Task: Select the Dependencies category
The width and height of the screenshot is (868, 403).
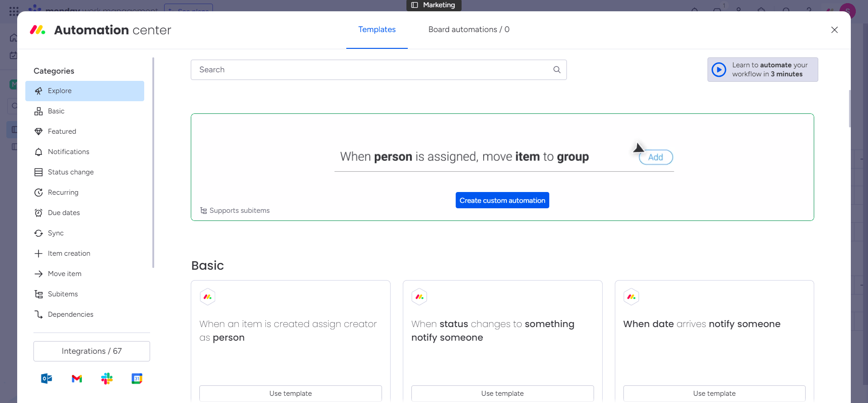Action: (x=70, y=314)
